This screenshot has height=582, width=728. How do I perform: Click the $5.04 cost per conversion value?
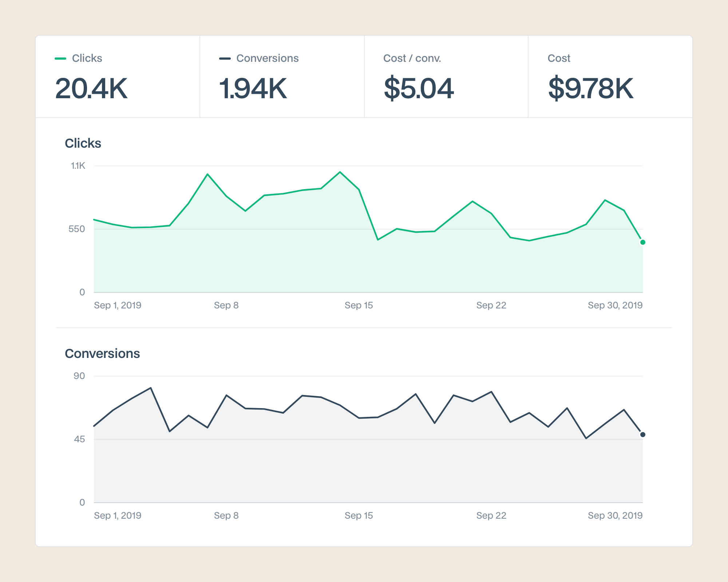419,88
